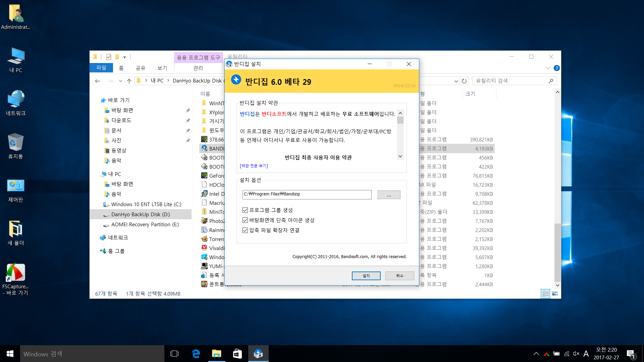Screen dimensions: 644x362
Task: Open recent locations dropdown in Explorer
Action: 120,81
